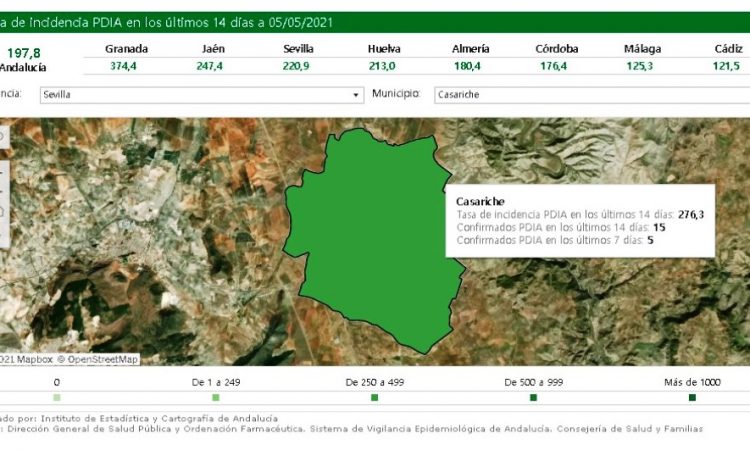
Task: Click the map home reset icon
Action: [x=2, y=212]
